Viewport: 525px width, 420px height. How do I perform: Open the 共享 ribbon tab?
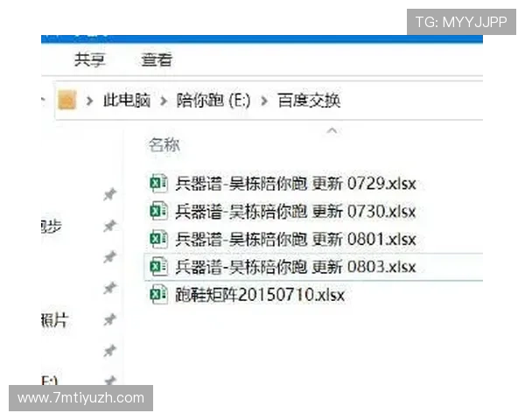[x=90, y=60]
